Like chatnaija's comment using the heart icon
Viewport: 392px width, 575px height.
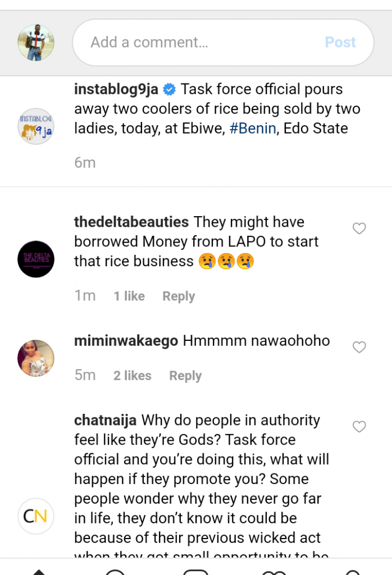click(x=359, y=427)
